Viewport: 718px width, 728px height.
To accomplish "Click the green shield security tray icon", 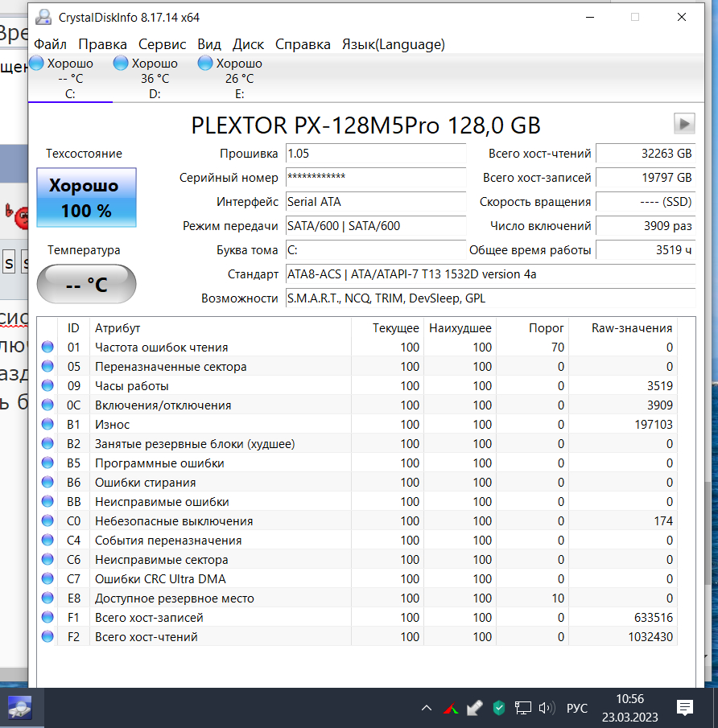I will [498, 708].
